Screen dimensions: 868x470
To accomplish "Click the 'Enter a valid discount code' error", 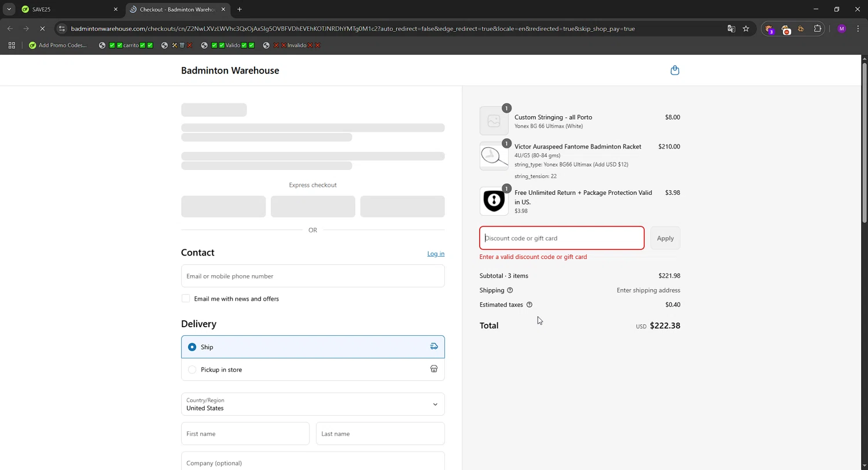I will click(x=533, y=257).
